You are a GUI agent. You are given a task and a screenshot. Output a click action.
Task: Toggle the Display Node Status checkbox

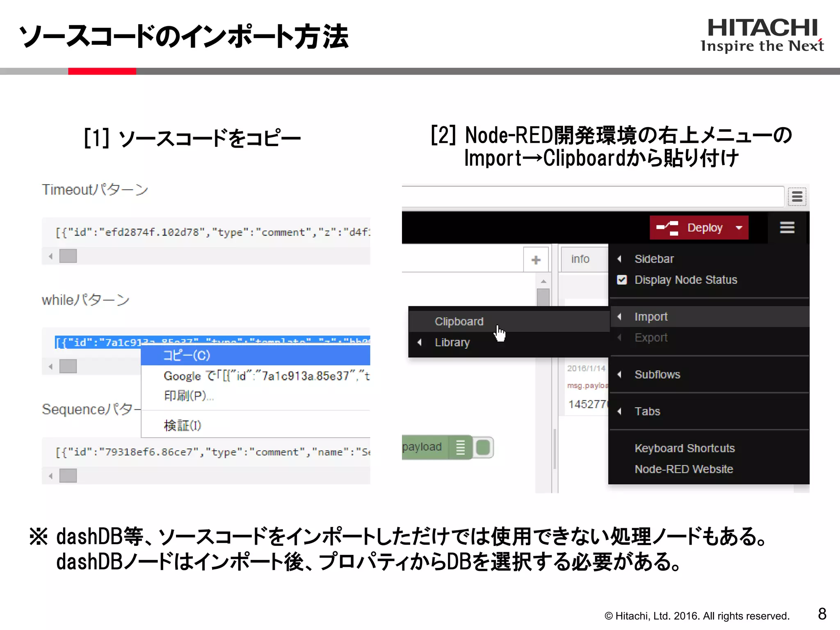[622, 280]
